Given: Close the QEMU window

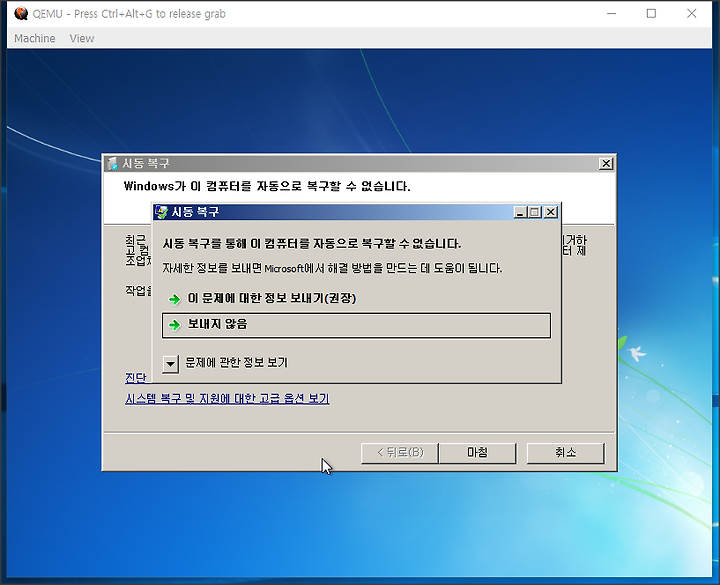Looking at the screenshot, I should point(692,13).
